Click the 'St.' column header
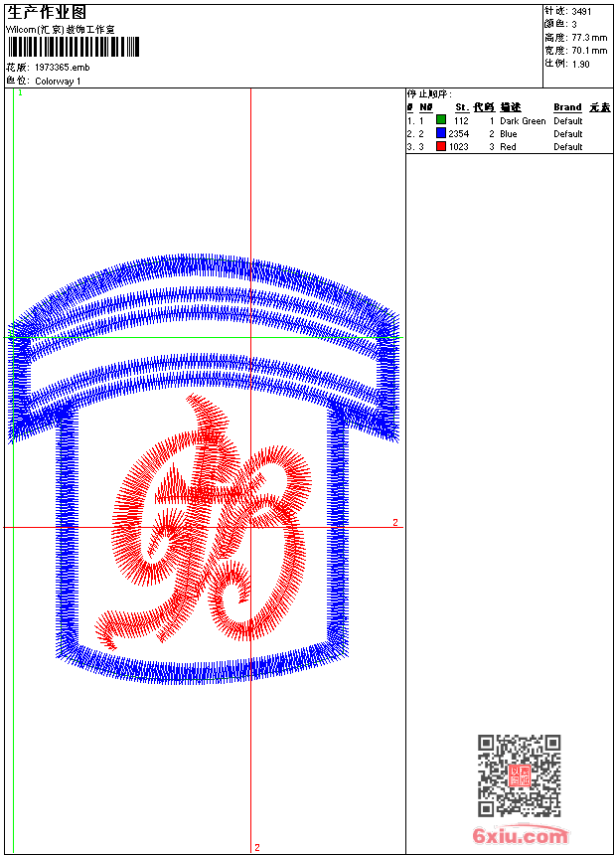Viewport: 616px width, 855px height. 462,107
